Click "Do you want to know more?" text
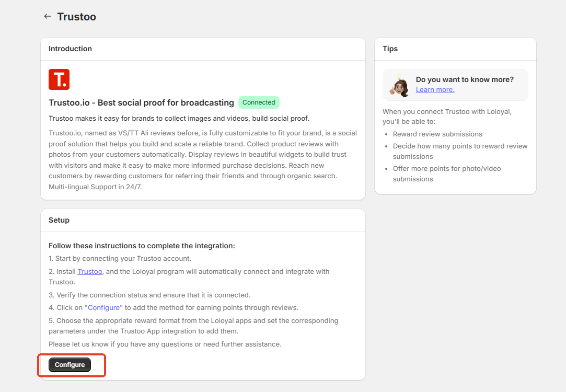Image resolution: width=566 pixels, height=392 pixels. tap(465, 79)
